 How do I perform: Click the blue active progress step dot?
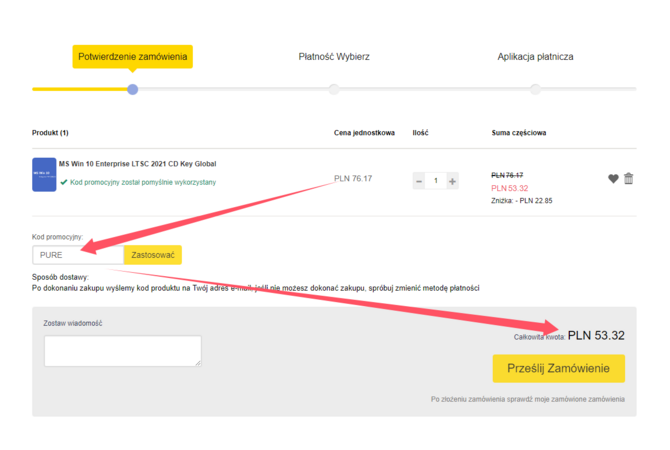tap(132, 89)
